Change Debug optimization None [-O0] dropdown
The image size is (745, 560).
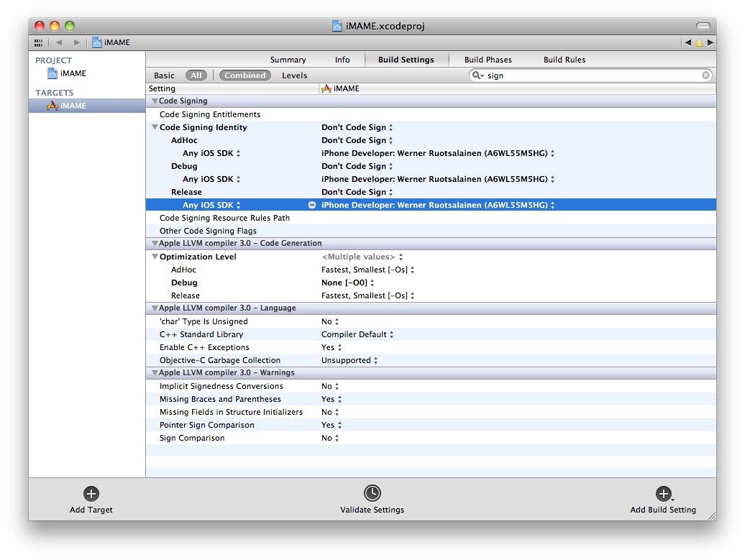click(348, 283)
